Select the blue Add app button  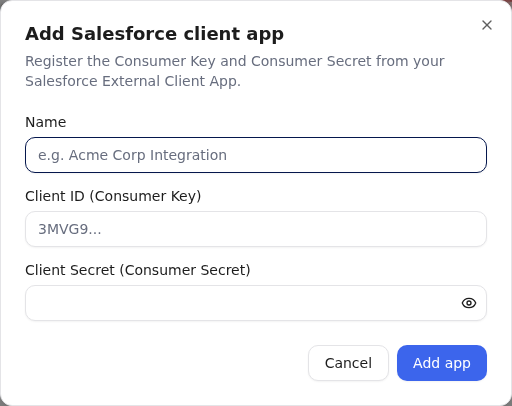(x=442, y=363)
